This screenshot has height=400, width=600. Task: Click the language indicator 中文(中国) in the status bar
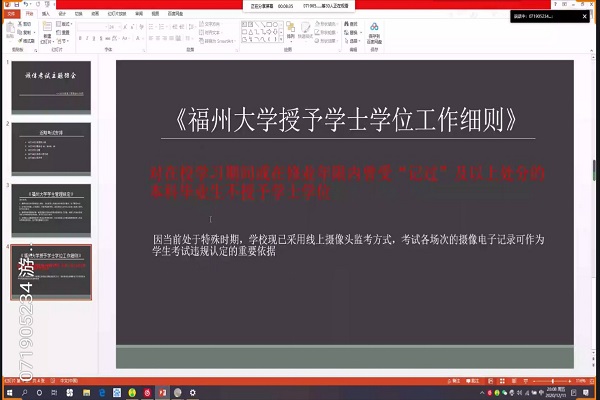[69, 381]
